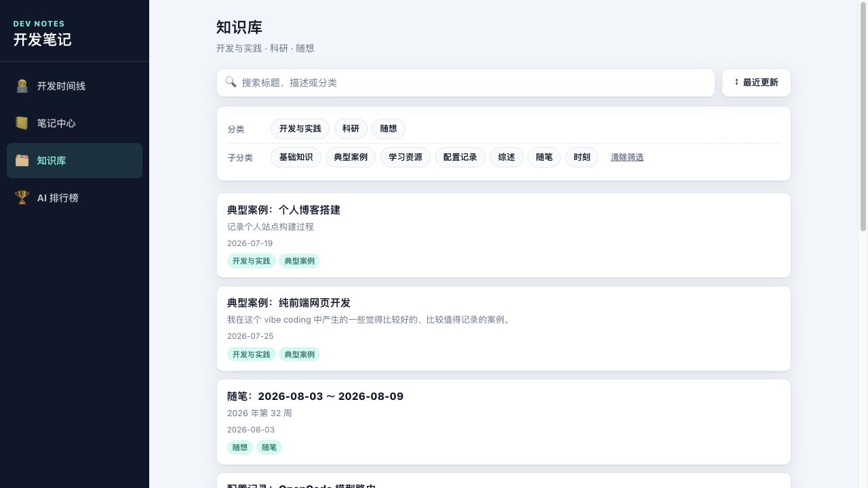Toggle 学习资源 subcategory filter
Image resolution: width=868 pixels, height=488 pixels.
(406, 157)
